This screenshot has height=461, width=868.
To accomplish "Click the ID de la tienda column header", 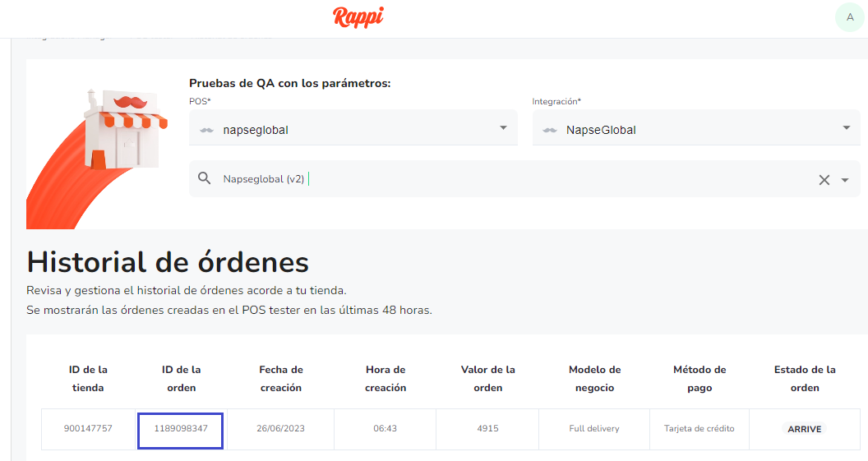I will tap(88, 379).
